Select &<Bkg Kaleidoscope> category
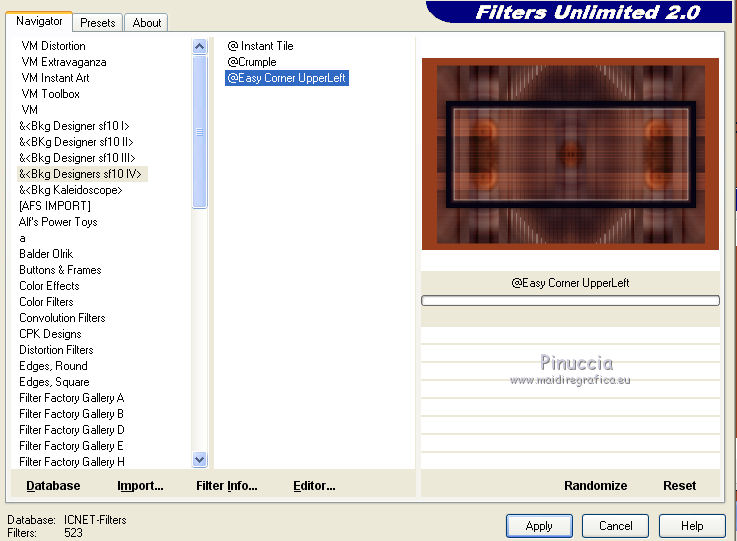The image size is (737, 541). point(71,190)
